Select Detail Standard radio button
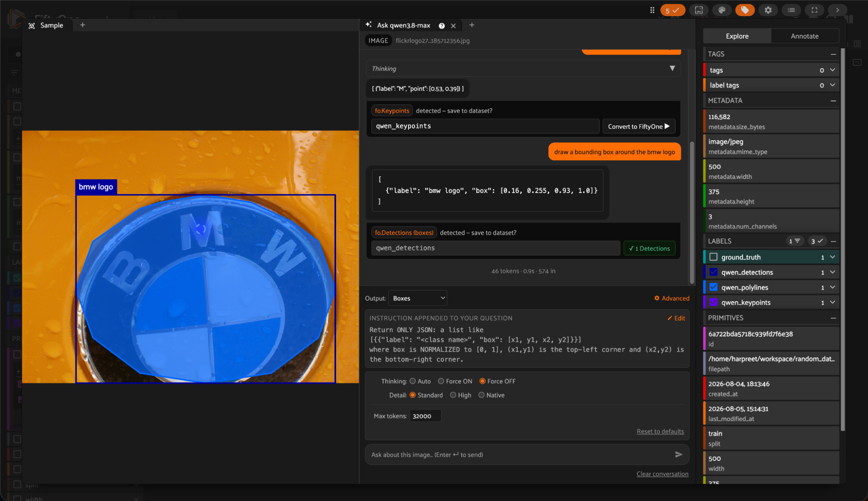868x501 pixels. click(x=413, y=395)
